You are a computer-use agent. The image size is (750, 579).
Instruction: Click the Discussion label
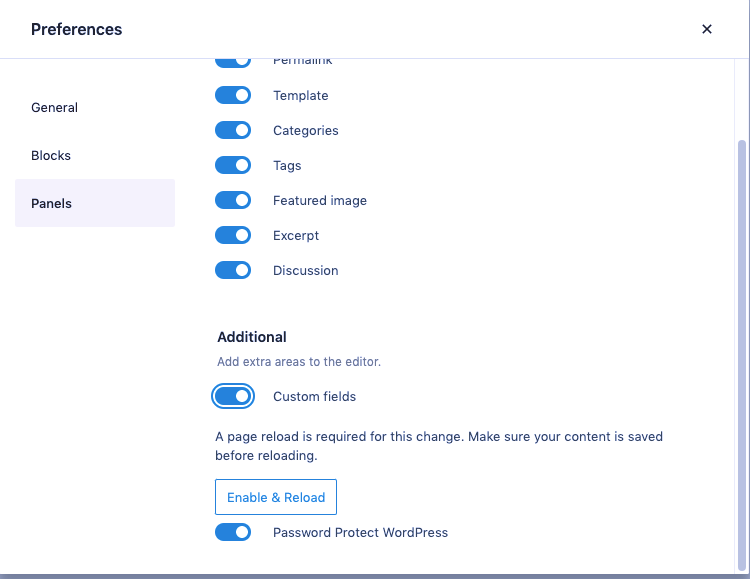[x=306, y=270]
